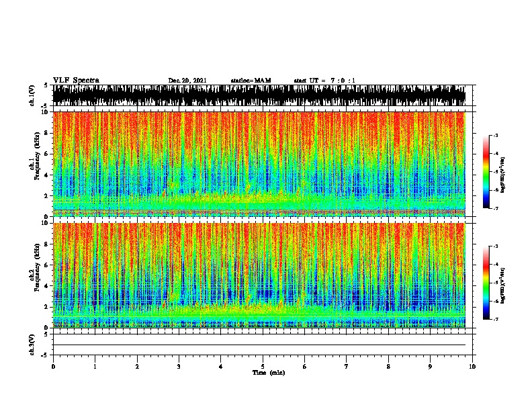Click the "-3" tick on ch.1 colorbar
Image resolution: width=532 pixels, height=411 pixels.
coord(495,135)
